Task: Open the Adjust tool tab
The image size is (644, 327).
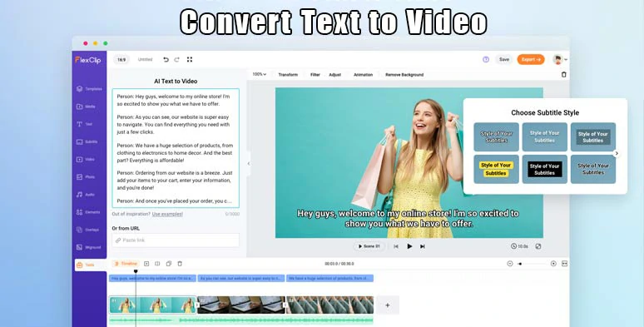Action: (334, 75)
